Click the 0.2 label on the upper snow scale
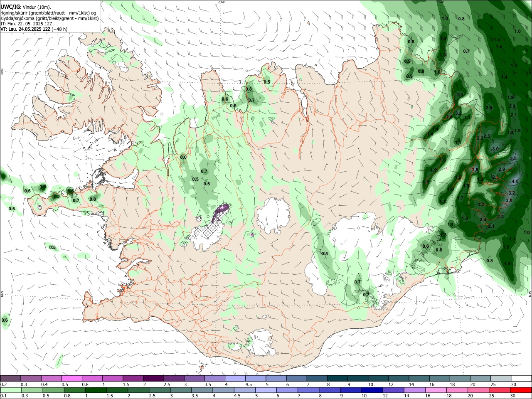Image resolution: width=532 pixels, height=399 pixels. coord(3,384)
